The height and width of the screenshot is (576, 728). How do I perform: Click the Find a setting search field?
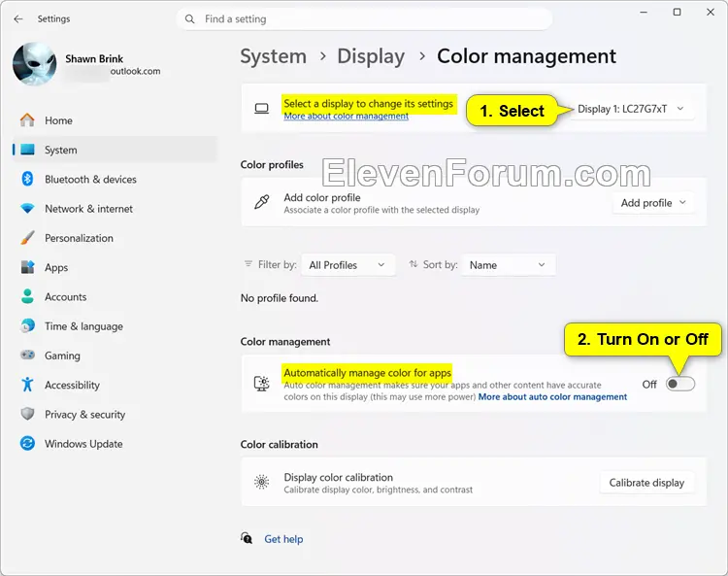pyautogui.click(x=364, y=19)
